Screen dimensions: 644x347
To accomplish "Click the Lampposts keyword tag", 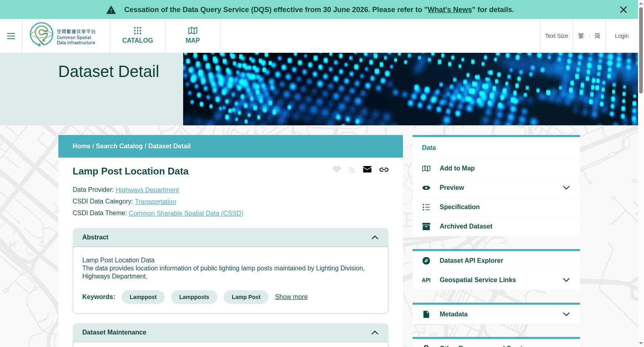I will [194, 297].
